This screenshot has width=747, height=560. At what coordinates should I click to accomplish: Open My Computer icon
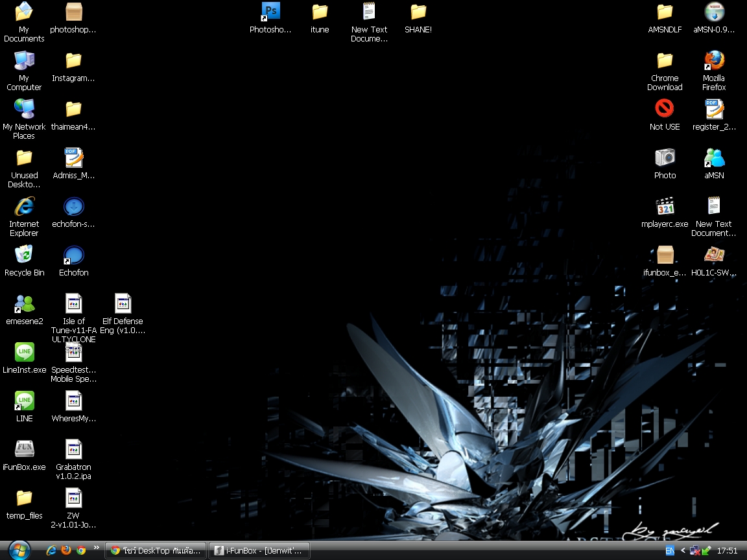pos(24,60)
